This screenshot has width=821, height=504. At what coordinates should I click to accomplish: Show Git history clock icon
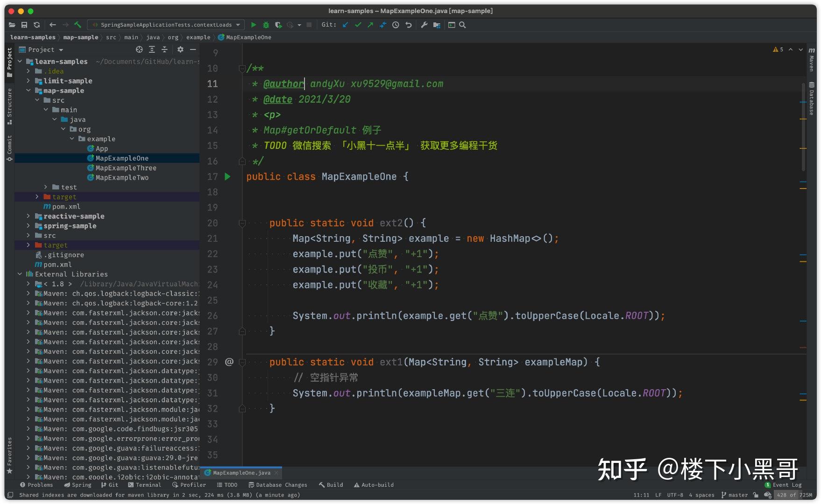pyautogui.click(x=396, y=25)
